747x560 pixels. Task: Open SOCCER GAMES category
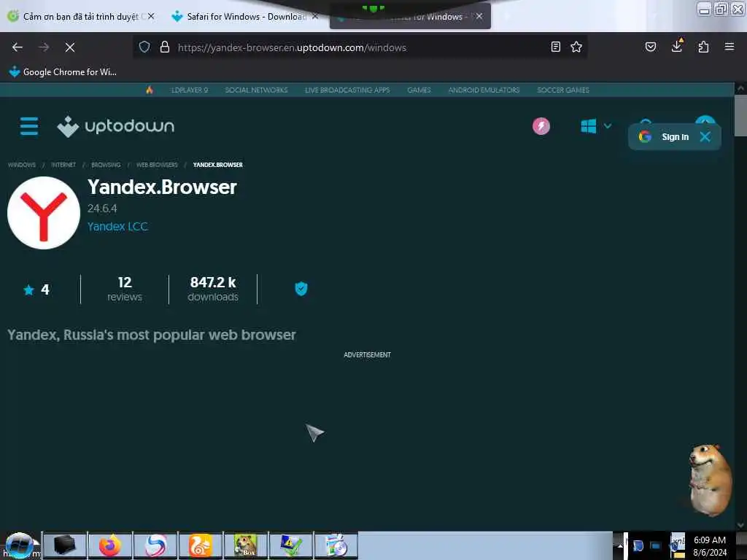[x=563, y=90]
